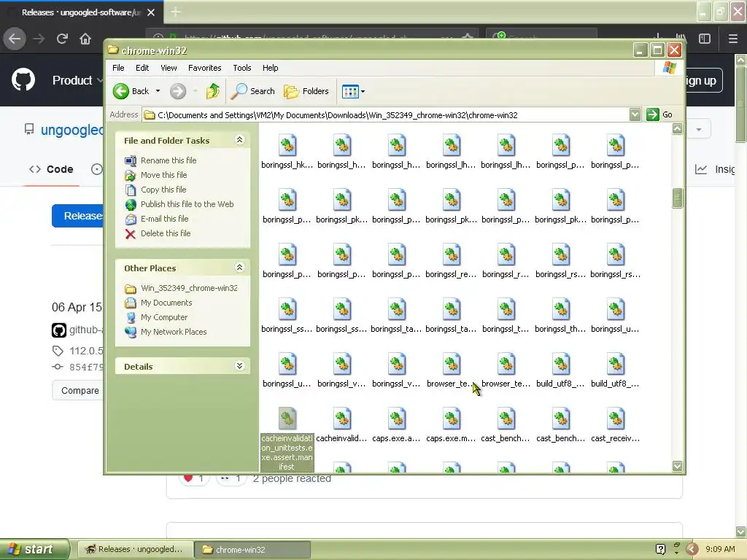
Task: Open a new browser tab
Action: 175,12
